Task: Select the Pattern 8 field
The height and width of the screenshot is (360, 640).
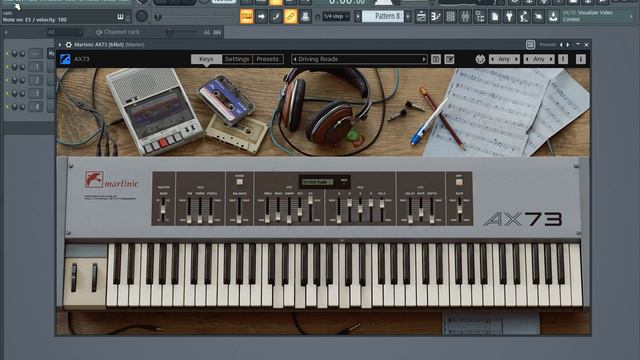Action: 383,17
